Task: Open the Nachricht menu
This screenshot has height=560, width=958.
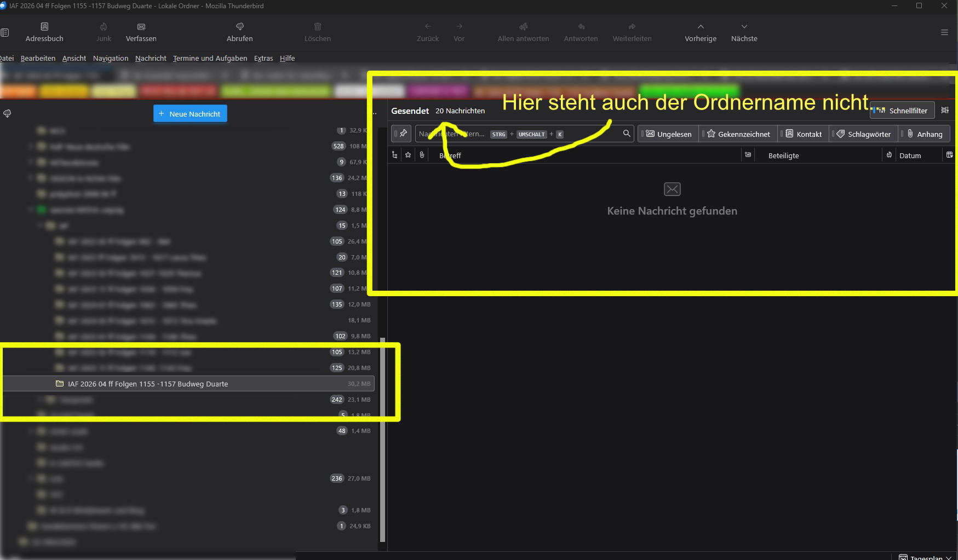Action: (151, 59)
